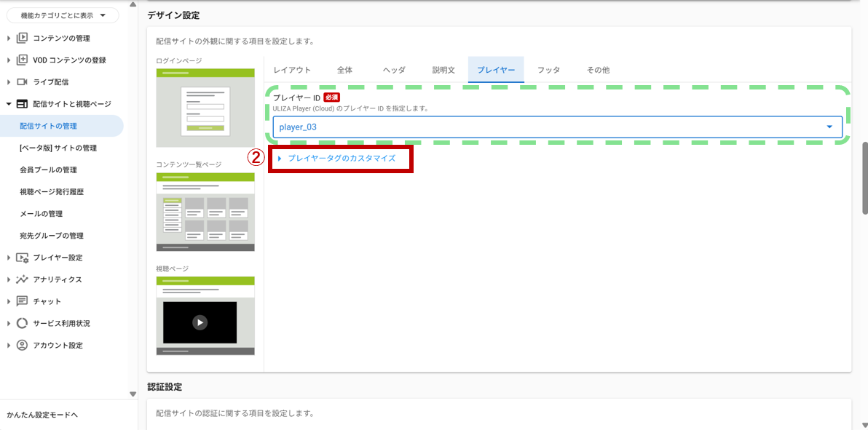The width and height of the screenshot is (868, 430).
Task: Switch to the フッタ tab
Action: point(548,70)
